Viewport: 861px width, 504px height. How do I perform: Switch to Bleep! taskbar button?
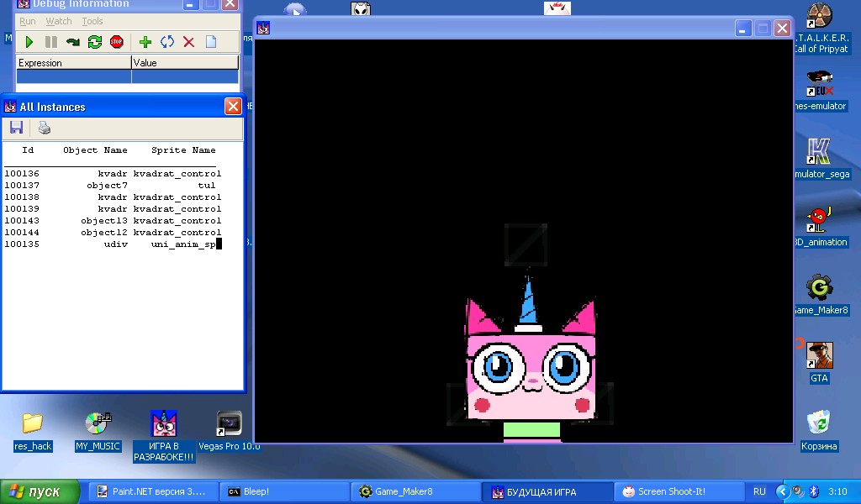283,491
